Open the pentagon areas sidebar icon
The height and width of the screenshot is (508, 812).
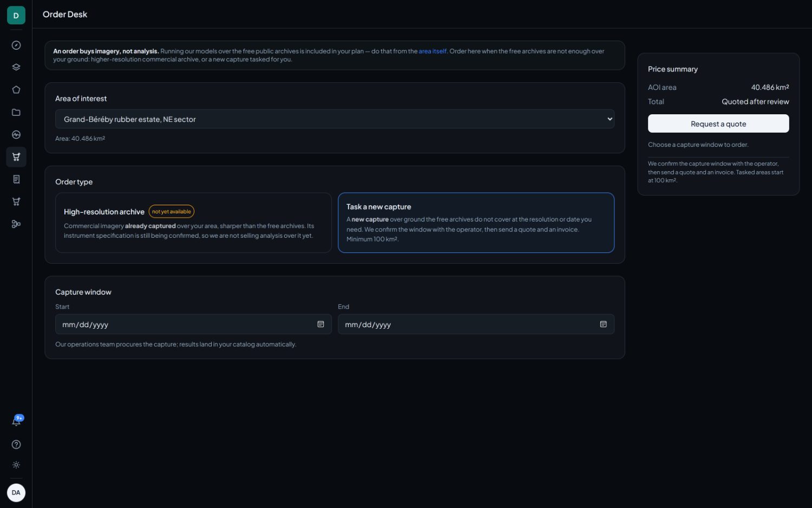[x=16, y=90]
